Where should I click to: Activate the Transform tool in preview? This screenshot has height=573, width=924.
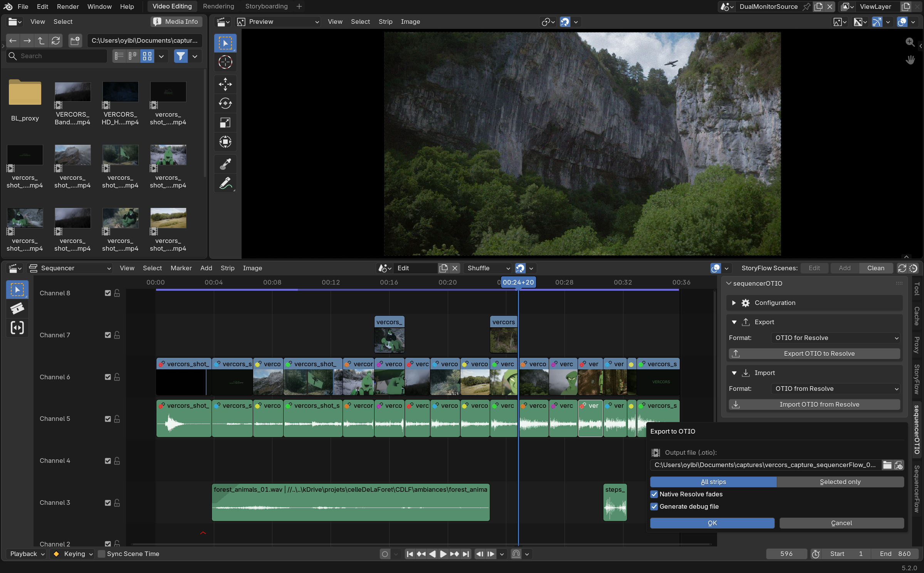click(225, 142)
